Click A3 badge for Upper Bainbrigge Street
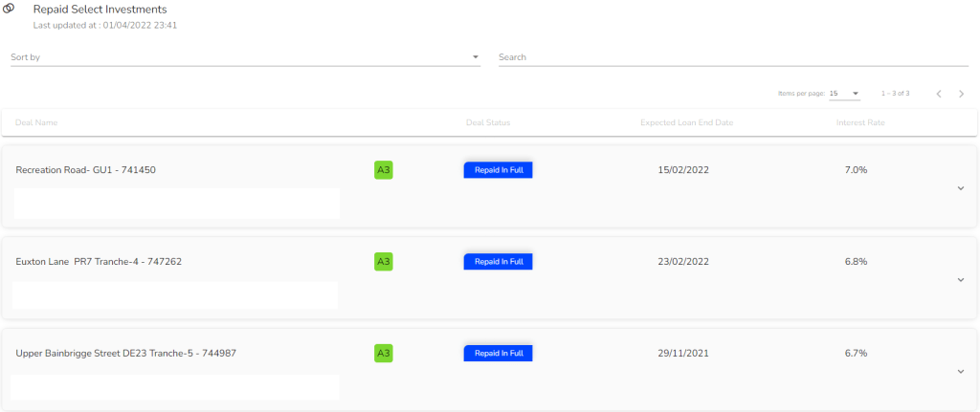 click(384, 353)
